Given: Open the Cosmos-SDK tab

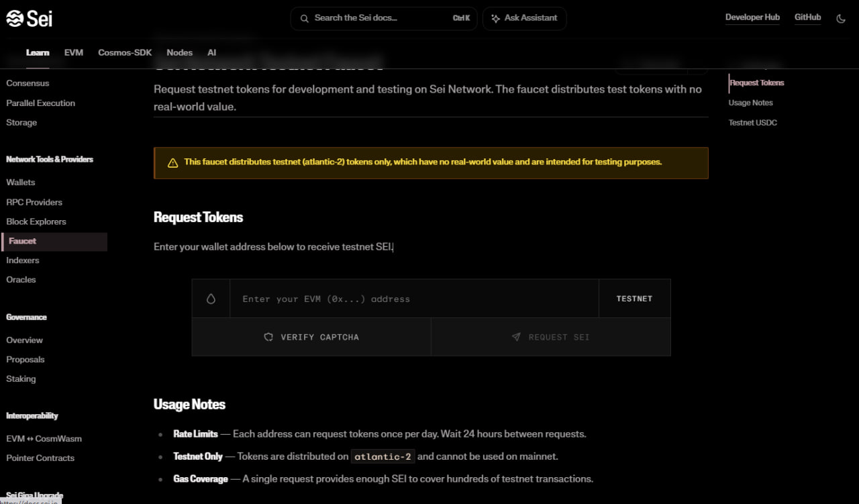Looking at the screenshot, I should coord(125,52).
